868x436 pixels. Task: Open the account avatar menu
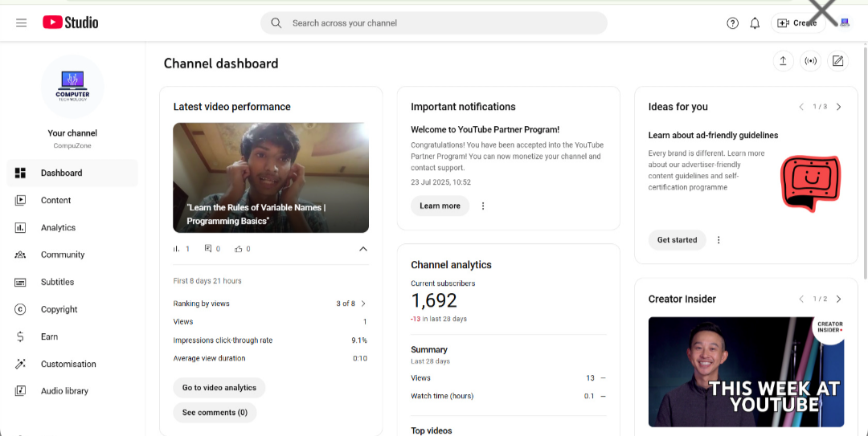click(844, 23)
